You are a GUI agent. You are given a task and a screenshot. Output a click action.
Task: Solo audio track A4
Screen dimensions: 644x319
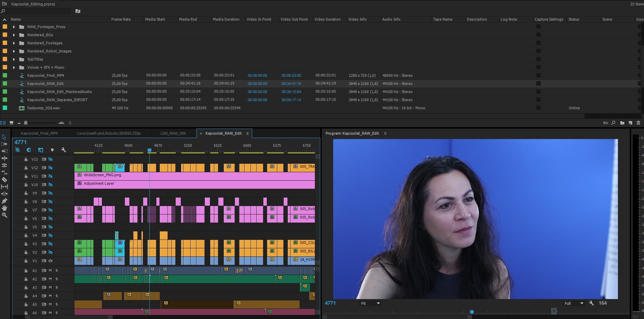point(57,296)
